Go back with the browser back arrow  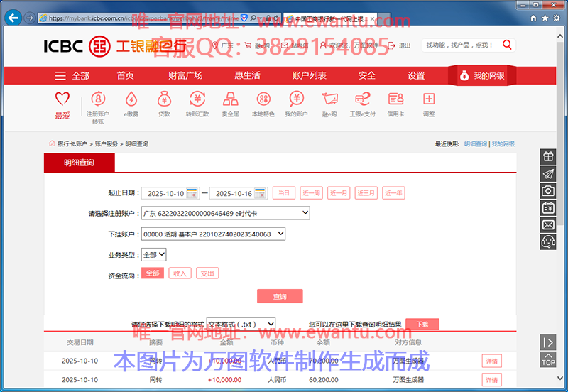point(13,17)
